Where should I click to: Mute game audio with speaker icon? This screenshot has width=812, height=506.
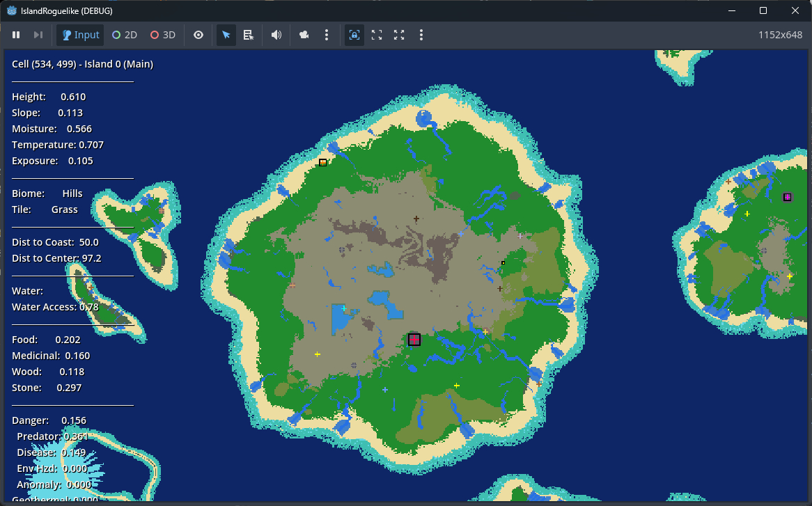[x=276, y=35]
